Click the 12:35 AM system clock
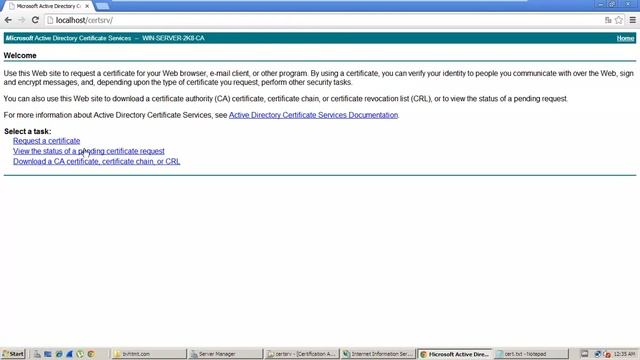The width and height of the screenshot is (640, 360). 624,354
